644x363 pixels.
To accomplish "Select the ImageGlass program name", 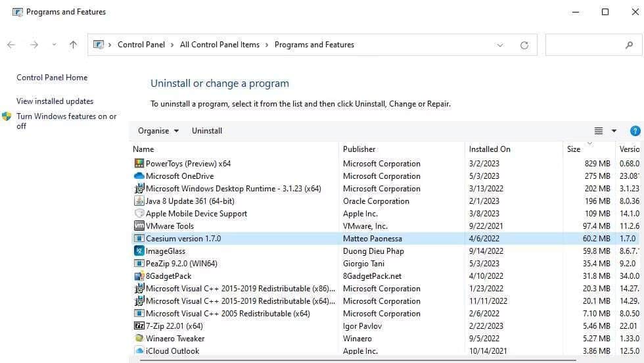I will point(166,251).
